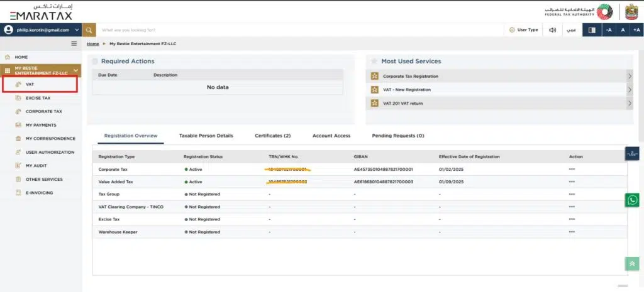Image resolution: width=644 pixels, height=292 pixels.
Task: Reset font size with A button
Action: click(623, 30)
